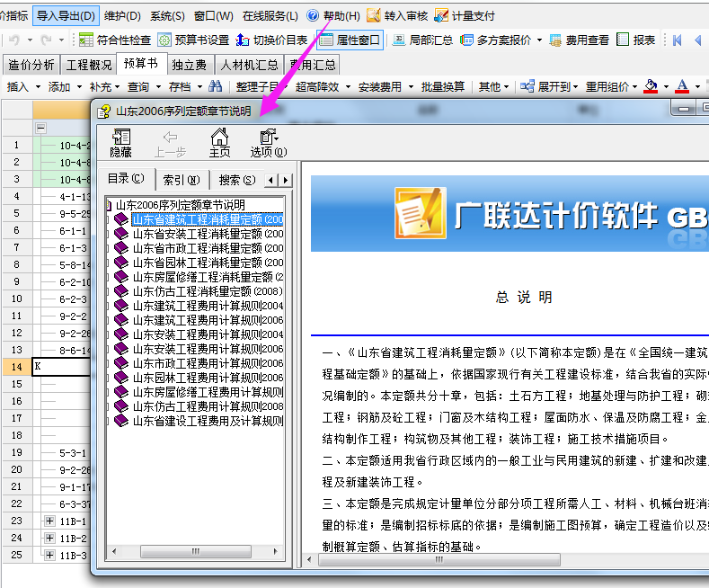
Task: Open 费用查看 from the toolbar
Action: [x=580, y=40]
